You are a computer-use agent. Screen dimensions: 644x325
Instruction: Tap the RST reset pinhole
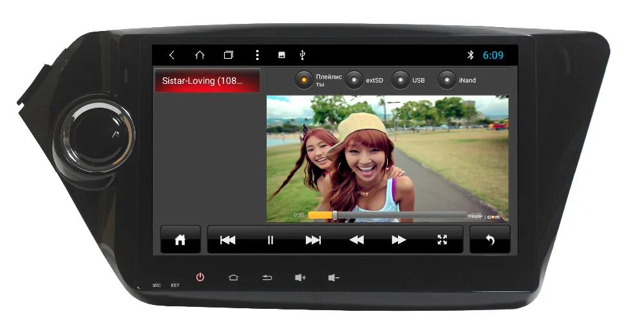175,279
